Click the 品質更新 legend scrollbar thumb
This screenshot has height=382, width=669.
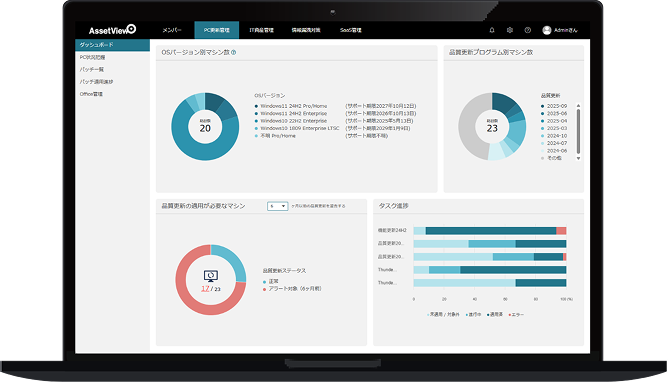[579, 131]
